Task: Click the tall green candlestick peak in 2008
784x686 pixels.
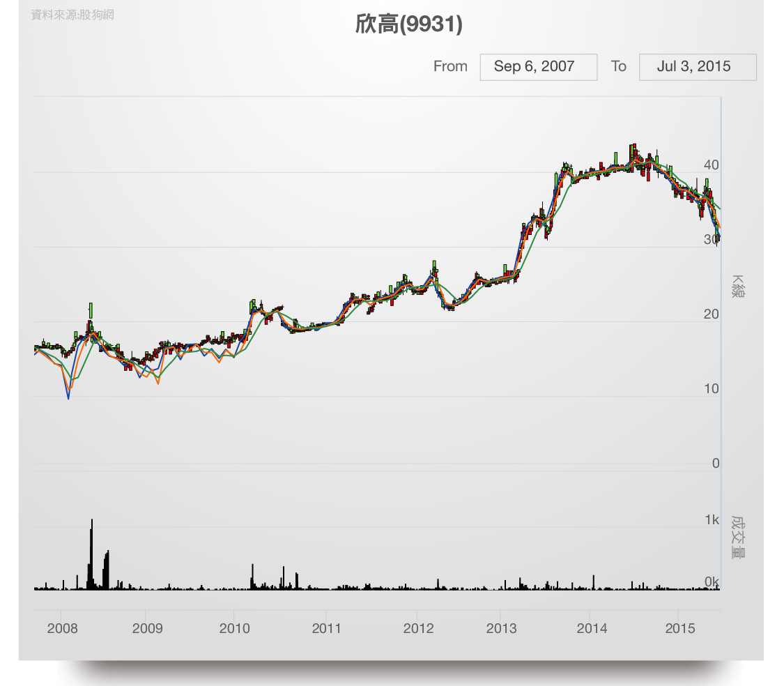Action: point(91,310)
